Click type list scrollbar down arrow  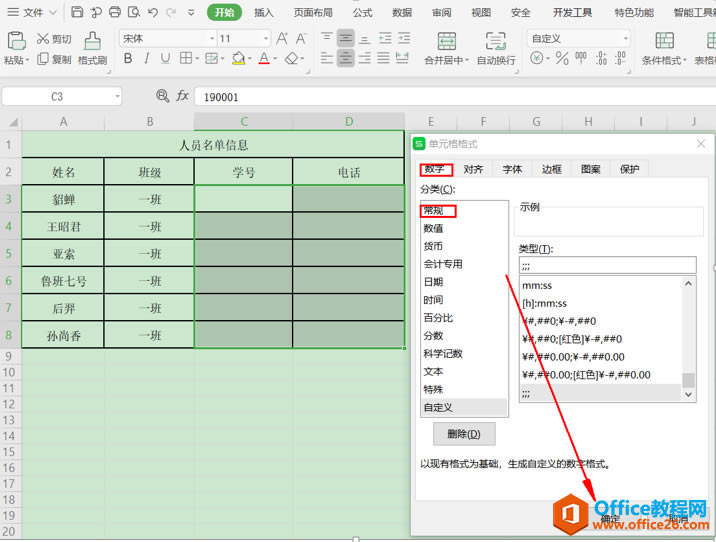pyautogui.click(x=689, y=394)
